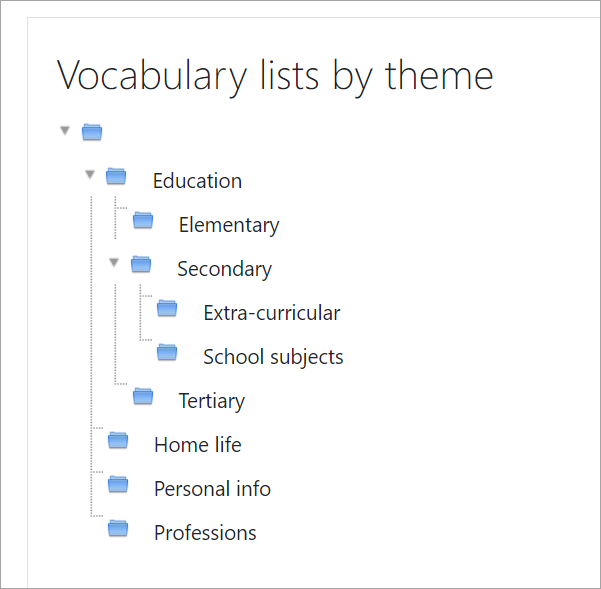Click the Tertiary folder icon
The image size is (601, 589).
pos(143,397)
